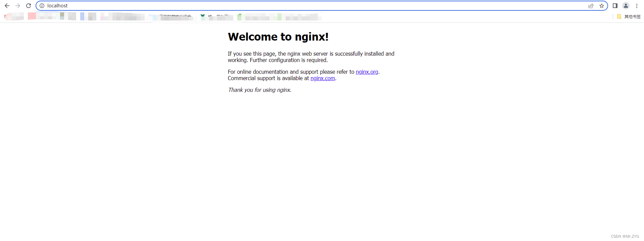Go back to the previous page

(7, 6)
